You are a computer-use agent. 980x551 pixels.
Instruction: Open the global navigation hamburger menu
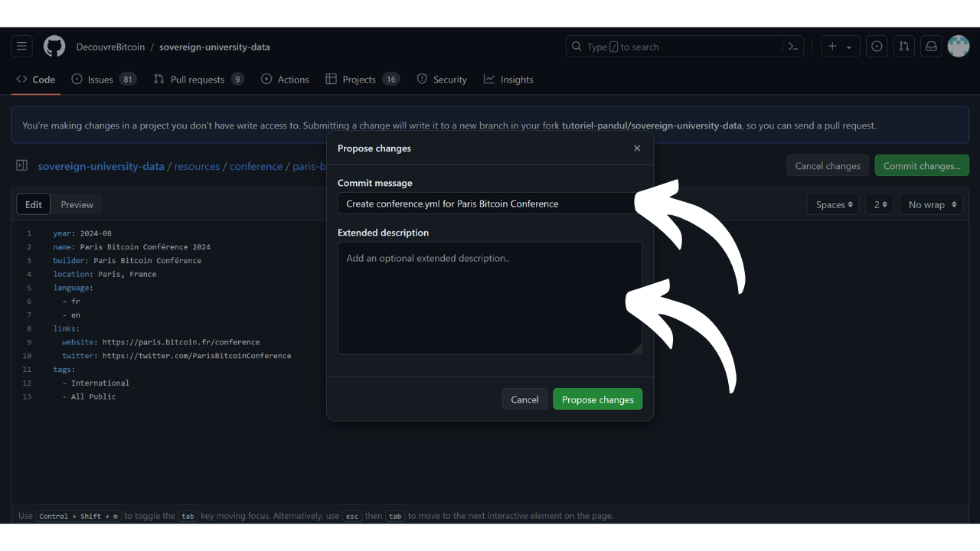[x=21, y=47]
